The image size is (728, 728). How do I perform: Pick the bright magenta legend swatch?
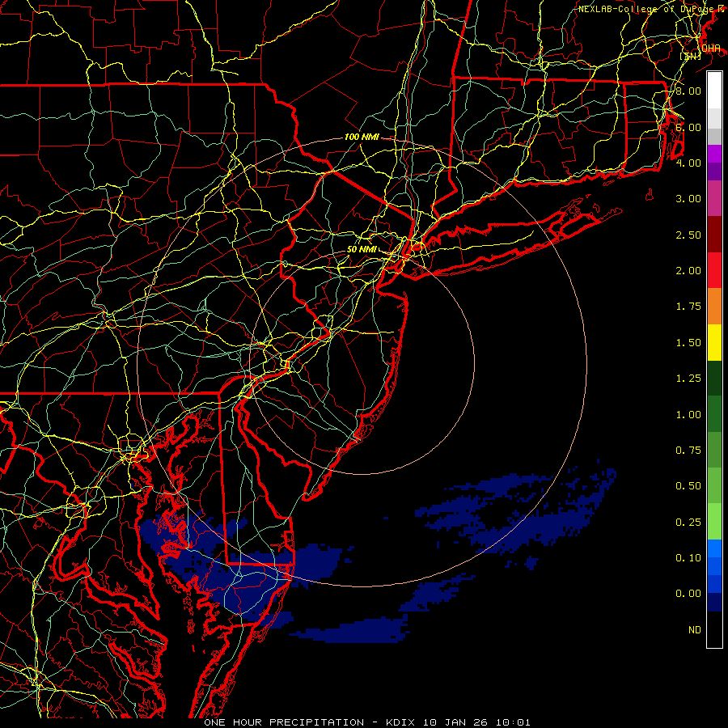714,154
